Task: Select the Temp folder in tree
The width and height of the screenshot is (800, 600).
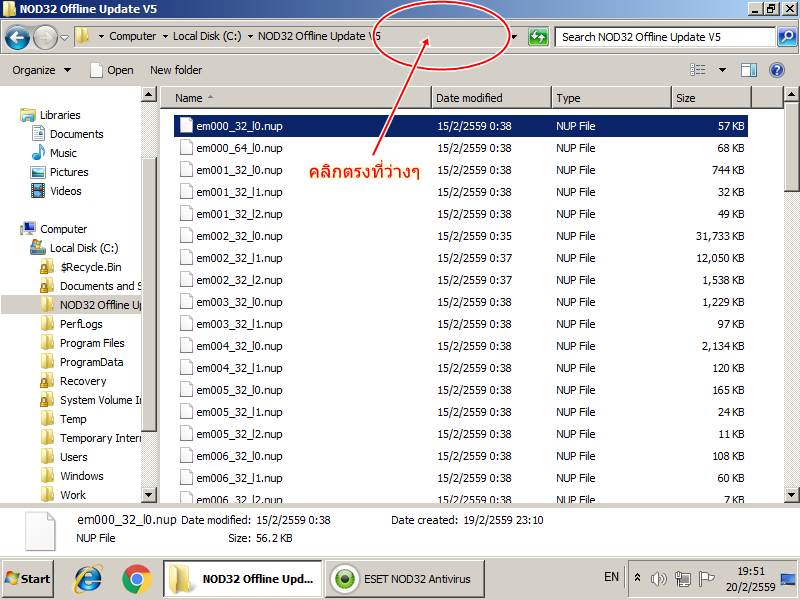Action: click(73, 419)
